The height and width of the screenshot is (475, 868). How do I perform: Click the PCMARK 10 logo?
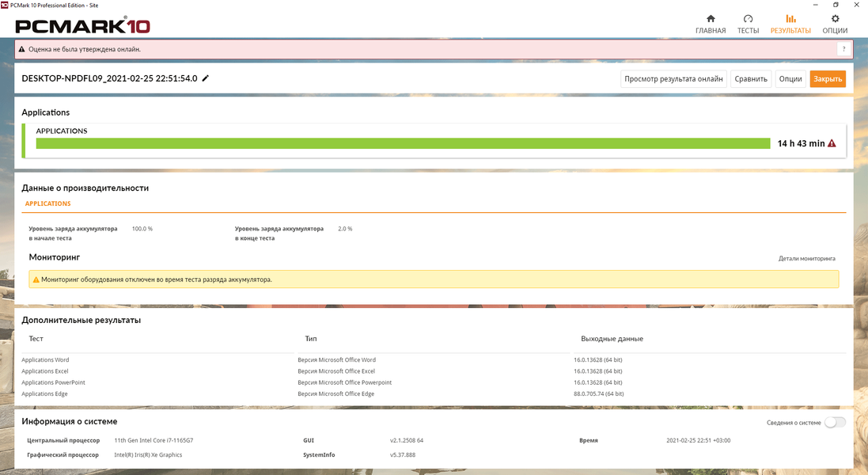(x=82, y=25)
